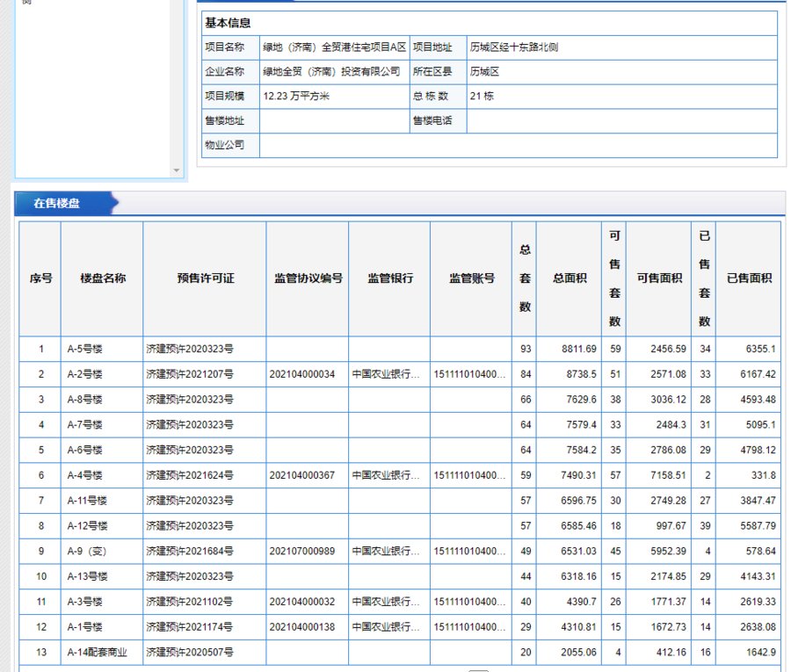Open permit 济建预许2021684号 for A-9（变）
This screenshot has width=791, height=672.
click(x=181, y=552)
